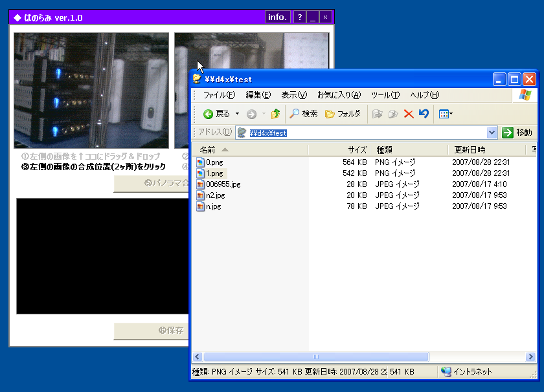Close the ぱのらみ window
This screenshot has height=392, width=544.
[x=325, y=17]
